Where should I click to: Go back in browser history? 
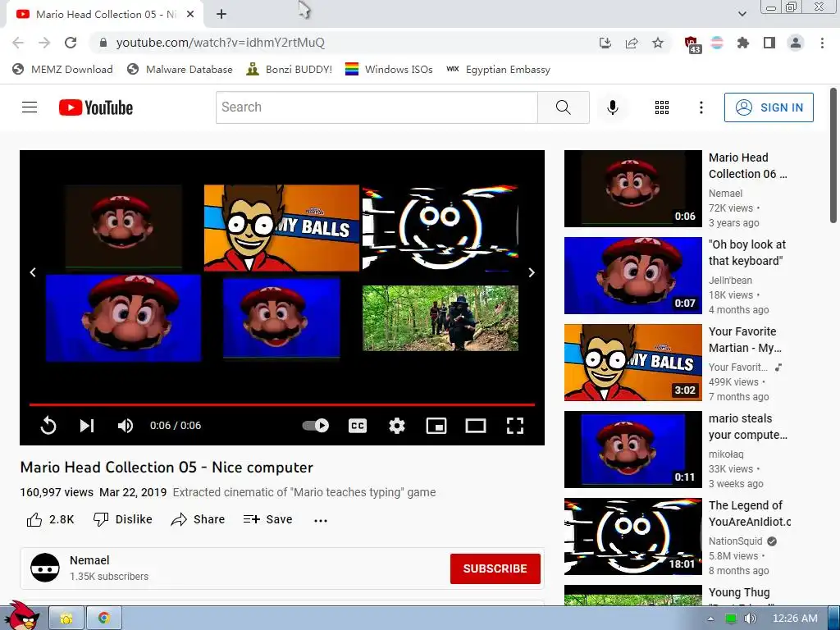point(18,43)
